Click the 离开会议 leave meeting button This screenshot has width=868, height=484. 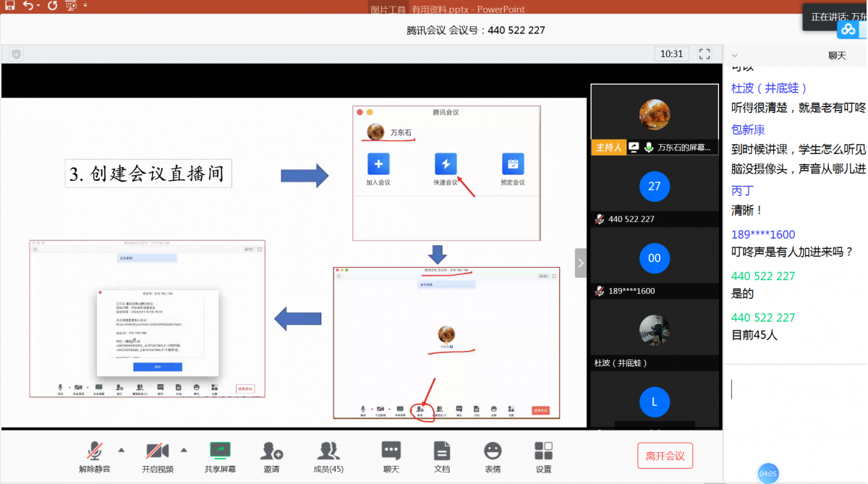coord(665,456)
